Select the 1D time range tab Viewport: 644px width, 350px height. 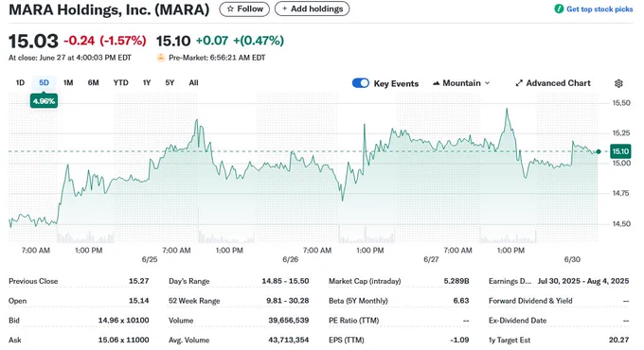click(x=20, y=83)
